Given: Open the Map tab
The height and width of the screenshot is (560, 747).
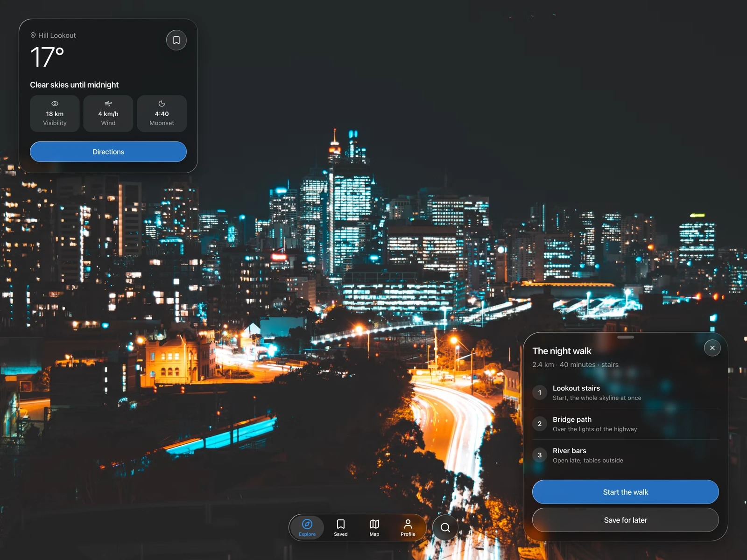Looking at the screenshot, I should point(374,527).
